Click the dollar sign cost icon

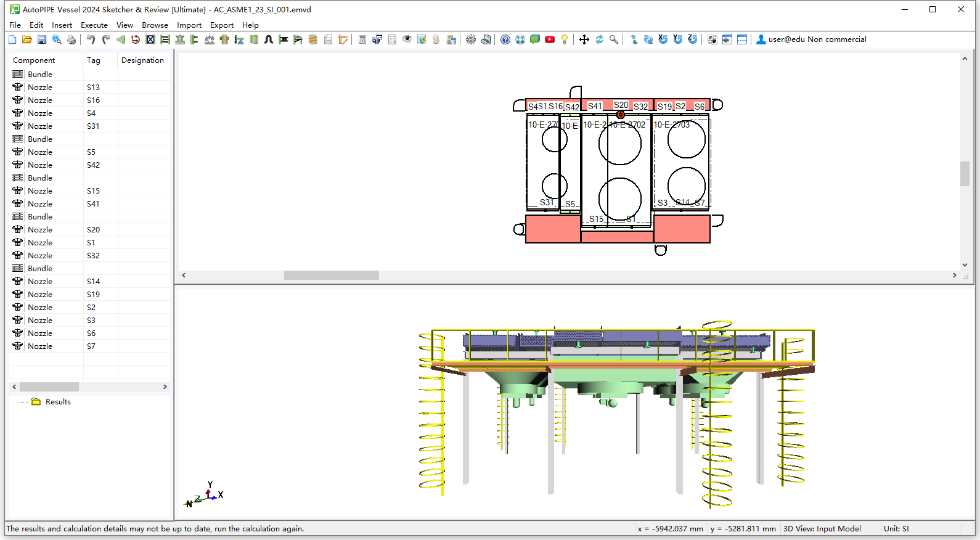click(x=436, y=39)
